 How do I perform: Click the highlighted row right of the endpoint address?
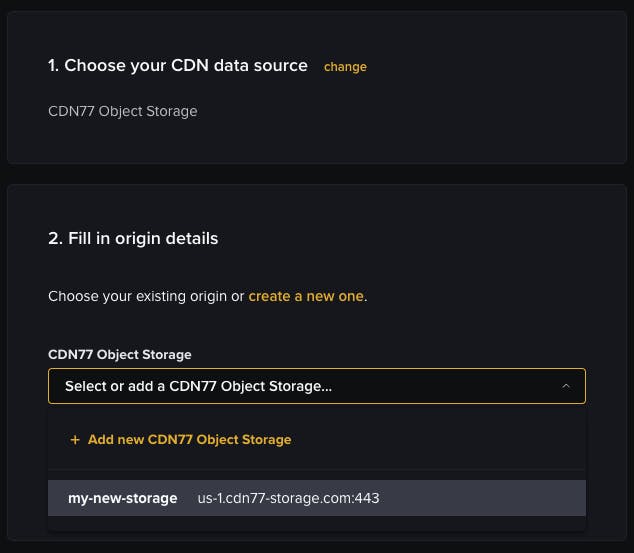(x=480, y=498)
